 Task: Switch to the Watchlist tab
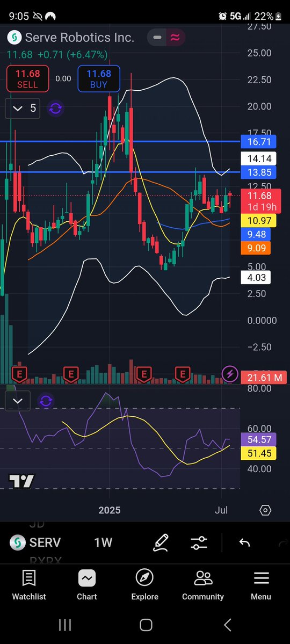(x=29, y=585)
